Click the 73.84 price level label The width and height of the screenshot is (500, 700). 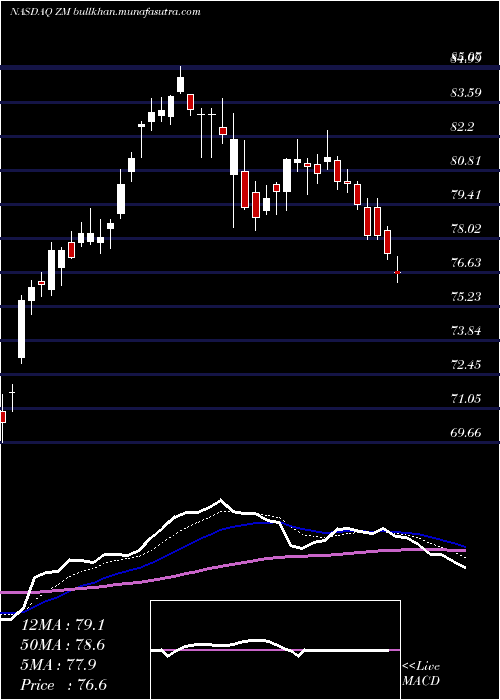466,331
